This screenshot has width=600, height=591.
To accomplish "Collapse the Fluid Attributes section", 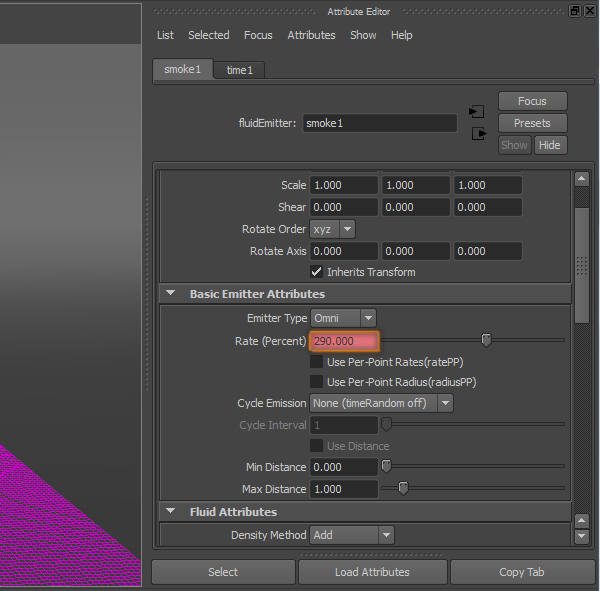I will pos(170,512).
